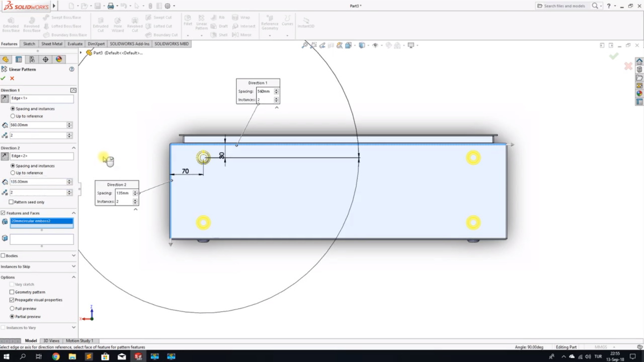Open the FeatureManager design tree tab
Image resolution: width=644 pixels, height=362 pixels.
6,59
